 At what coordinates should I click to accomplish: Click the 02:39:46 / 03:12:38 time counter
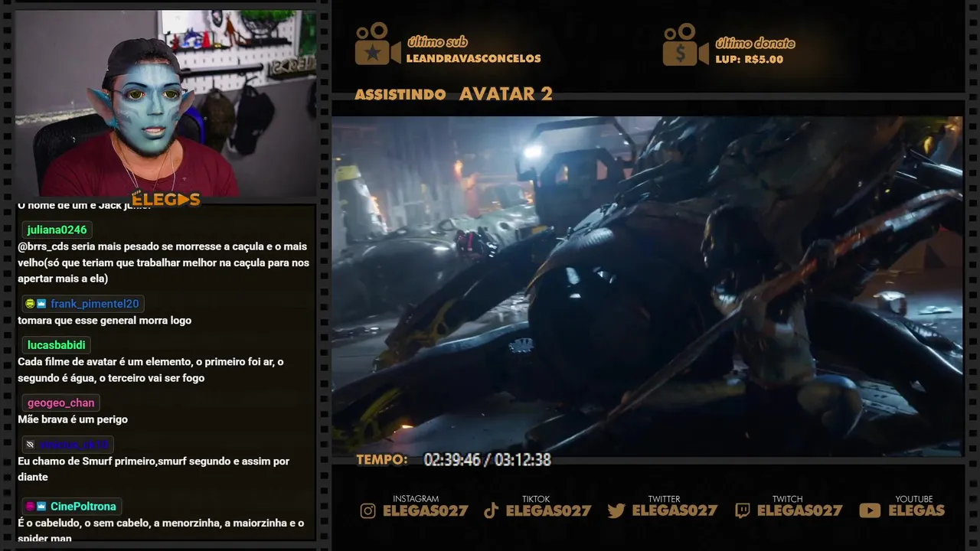pos(488,460)
